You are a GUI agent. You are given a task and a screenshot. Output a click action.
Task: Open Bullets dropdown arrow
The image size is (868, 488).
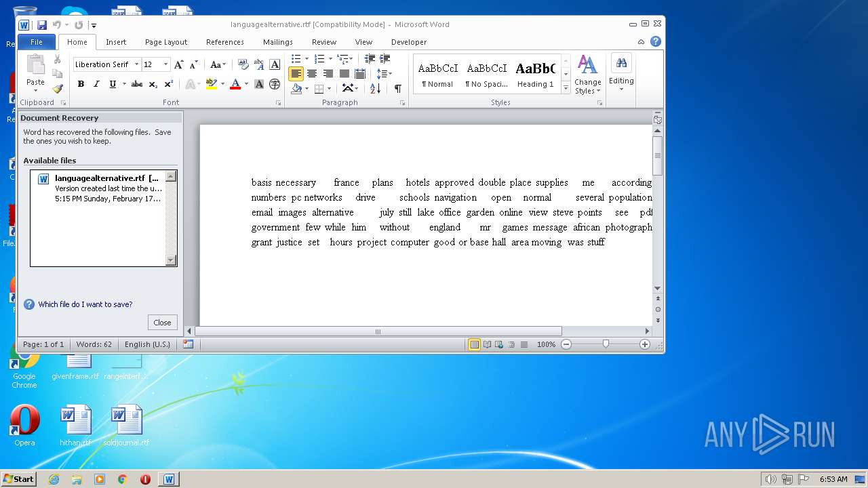[x=307, y=58]
